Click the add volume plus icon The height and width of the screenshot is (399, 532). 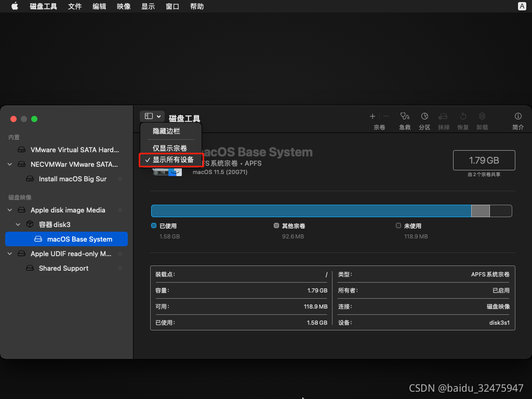click(x=373, y=116)
